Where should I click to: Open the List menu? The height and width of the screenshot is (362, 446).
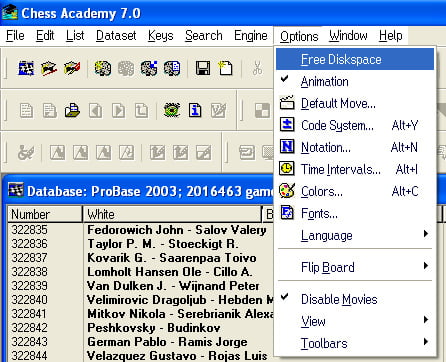(75, 35)
